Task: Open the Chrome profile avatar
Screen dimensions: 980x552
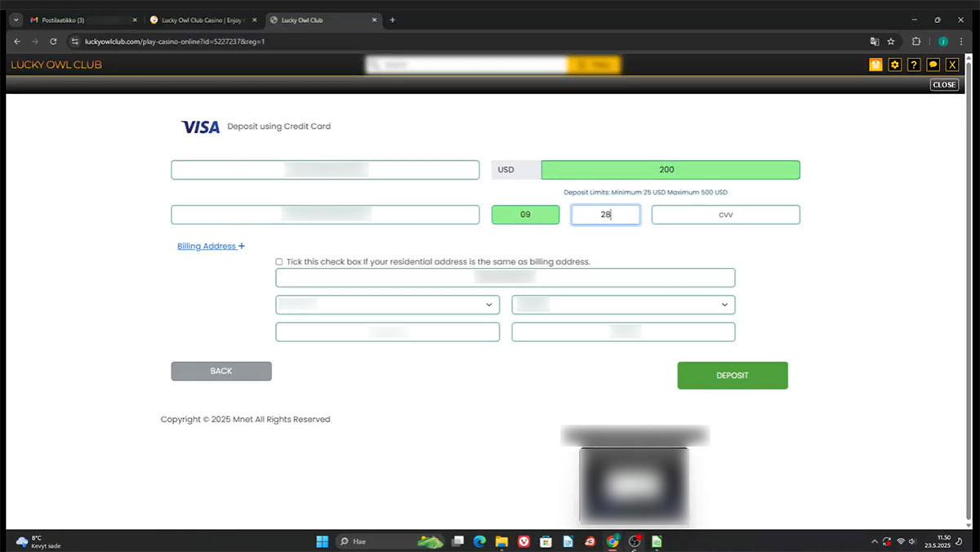Action: (943, 41)
